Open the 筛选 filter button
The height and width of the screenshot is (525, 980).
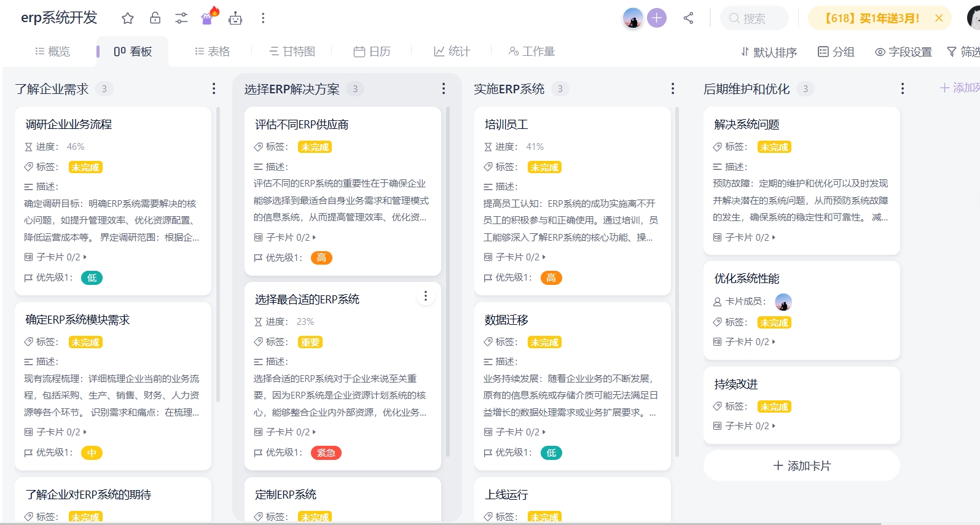[963, 52]
